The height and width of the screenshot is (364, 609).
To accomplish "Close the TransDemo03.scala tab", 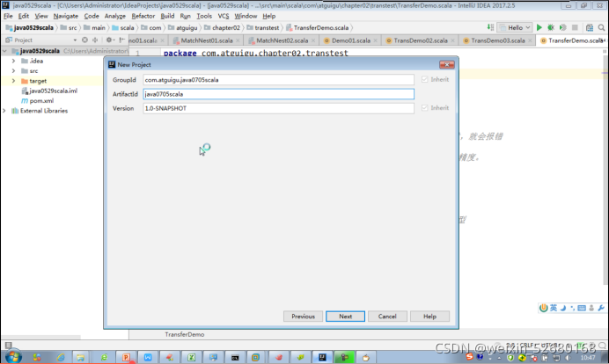I will [x=530, y=40].
